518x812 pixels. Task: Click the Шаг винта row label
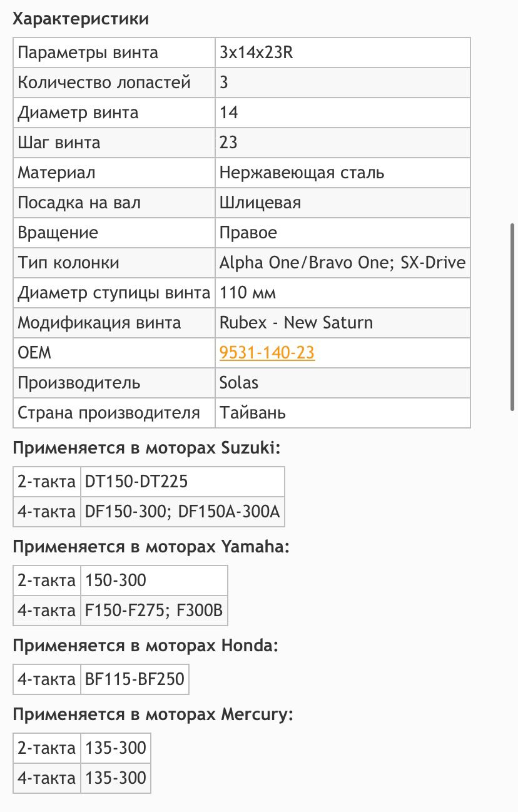click(x=59, y=143)
